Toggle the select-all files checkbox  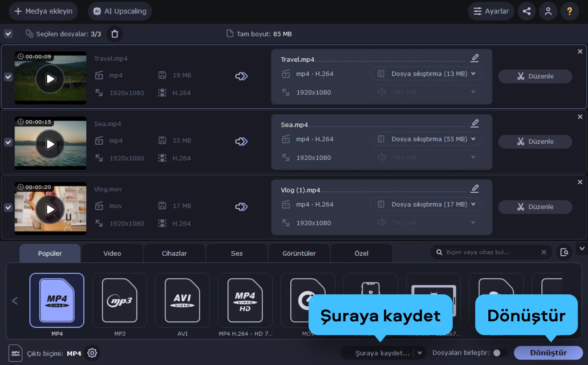coord(8,34)
